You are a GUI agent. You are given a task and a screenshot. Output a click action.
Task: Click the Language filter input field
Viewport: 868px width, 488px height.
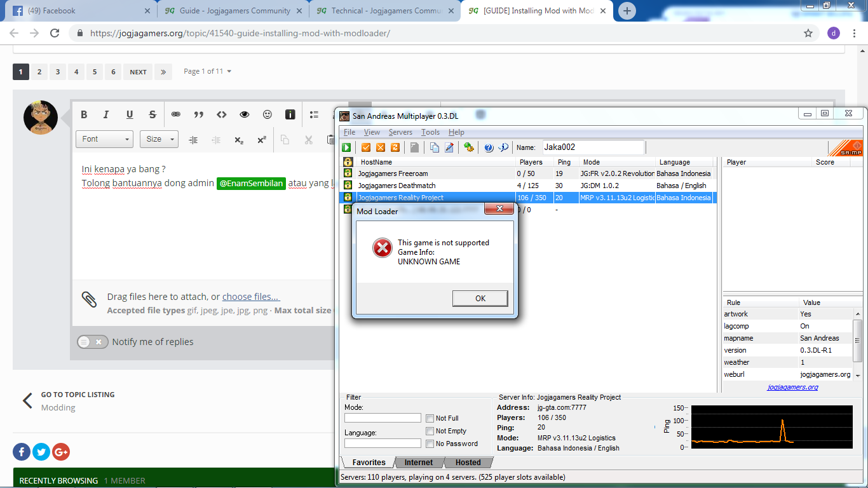[x=383, y=444]
